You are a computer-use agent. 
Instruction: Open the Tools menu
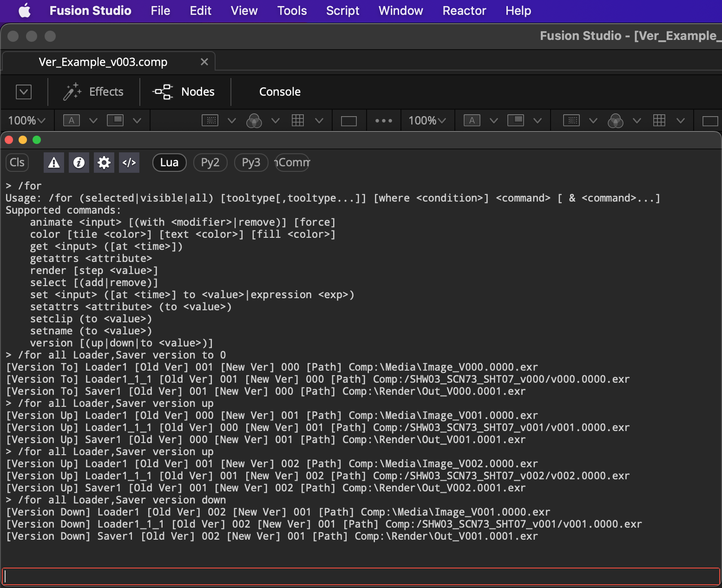tap(292, 10)
